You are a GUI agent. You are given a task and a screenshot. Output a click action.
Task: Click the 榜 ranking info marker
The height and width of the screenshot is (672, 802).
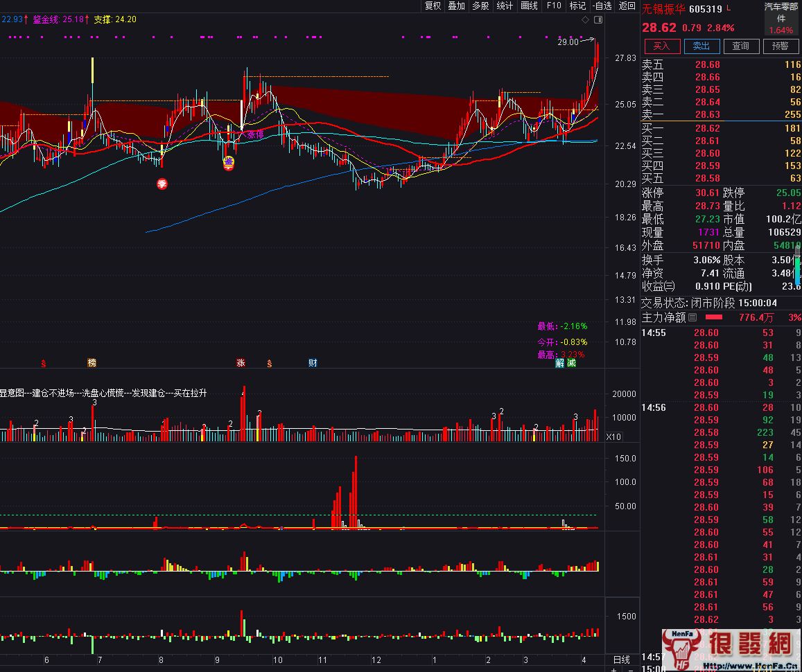coord(91,362)
